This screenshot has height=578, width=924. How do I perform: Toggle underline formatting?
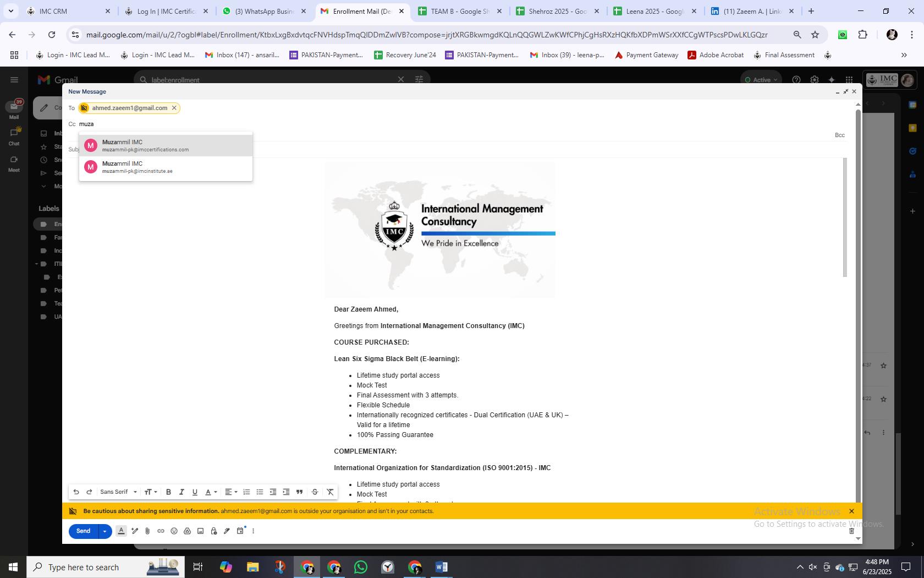pos(195,492)
